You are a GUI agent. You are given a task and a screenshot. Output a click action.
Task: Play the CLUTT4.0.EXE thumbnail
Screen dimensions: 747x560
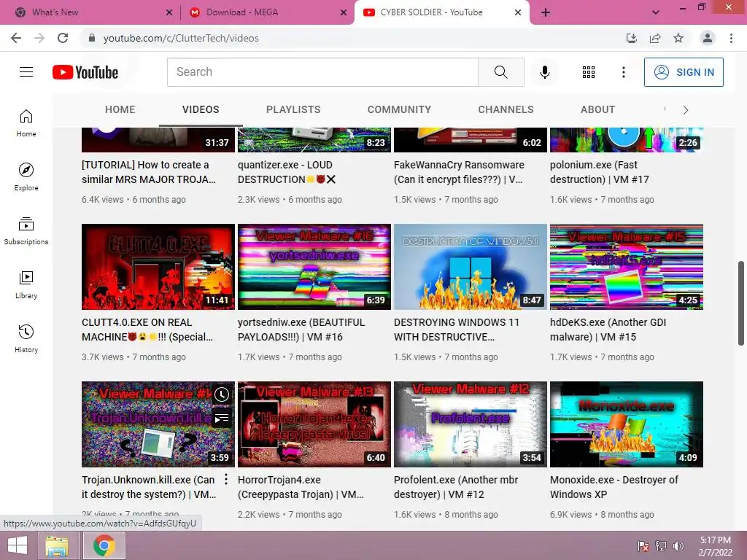pos(158,267)
